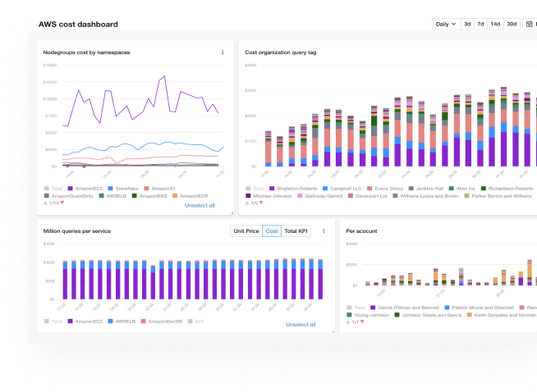537x392 pixels.
Task: Toggle Allen Inc legend entry
Action: (x=462, y=189)
